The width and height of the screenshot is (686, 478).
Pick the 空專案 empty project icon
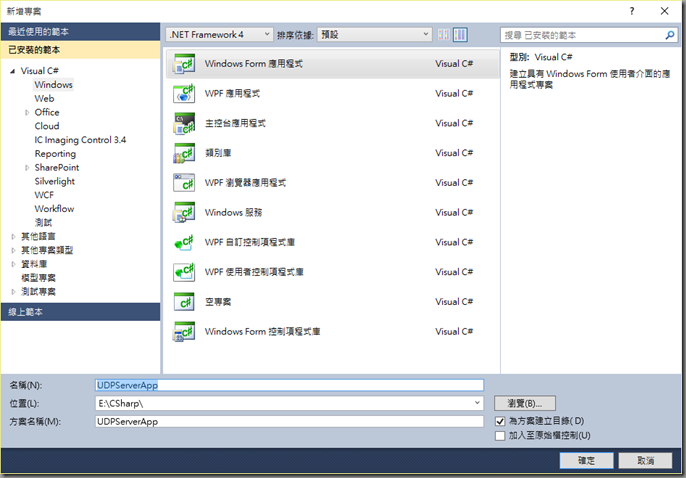pos(184,302)
